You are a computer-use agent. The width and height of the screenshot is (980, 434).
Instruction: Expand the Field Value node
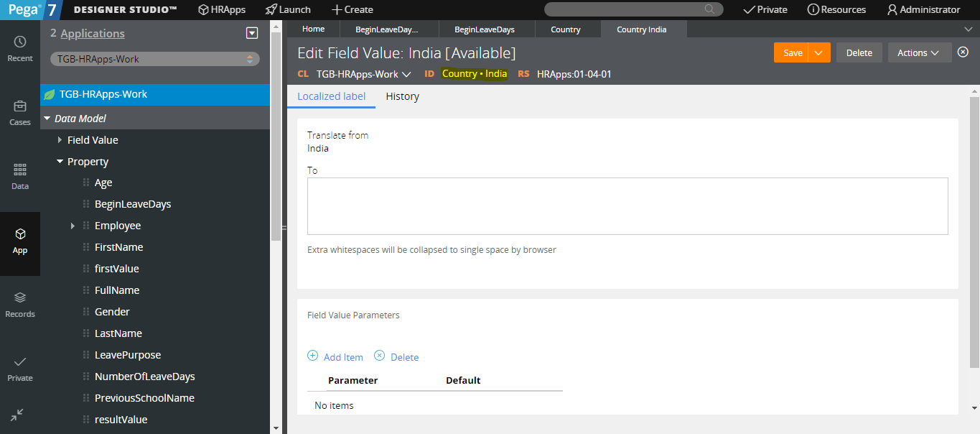[60, 140]
